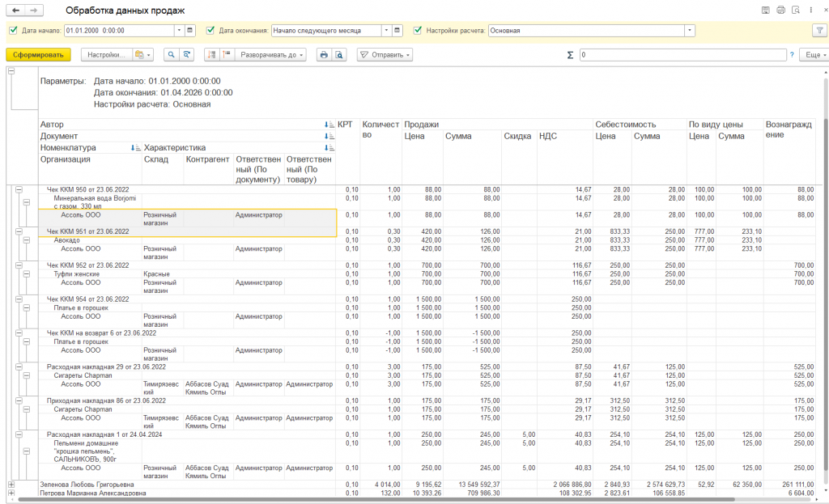Viewport: 829px width, 504px height.
Task: Toggle the Дата окончания checkbox
Action: (210, 31)
